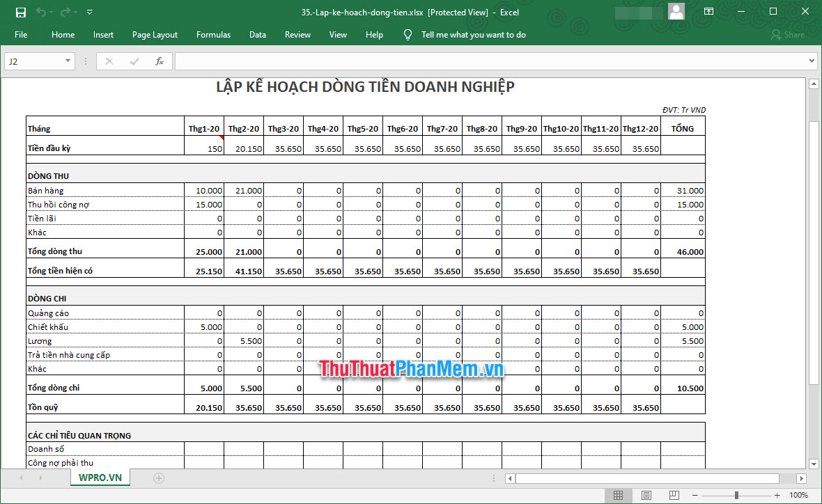The width and height of the screenshot is (822, 504).
Task: Switch to Page Layout view in status bar
Action: [645, 495]
